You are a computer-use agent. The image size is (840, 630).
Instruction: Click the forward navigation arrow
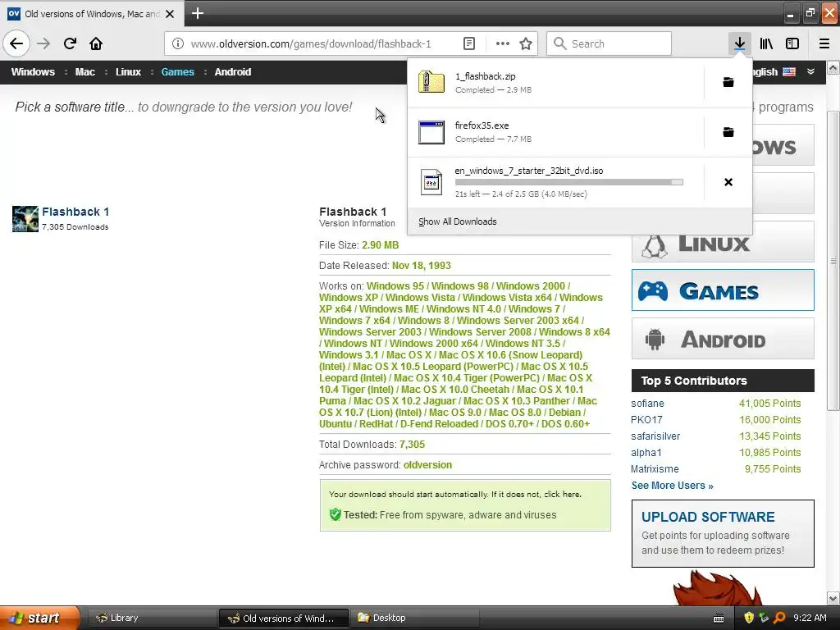point(43,43)
